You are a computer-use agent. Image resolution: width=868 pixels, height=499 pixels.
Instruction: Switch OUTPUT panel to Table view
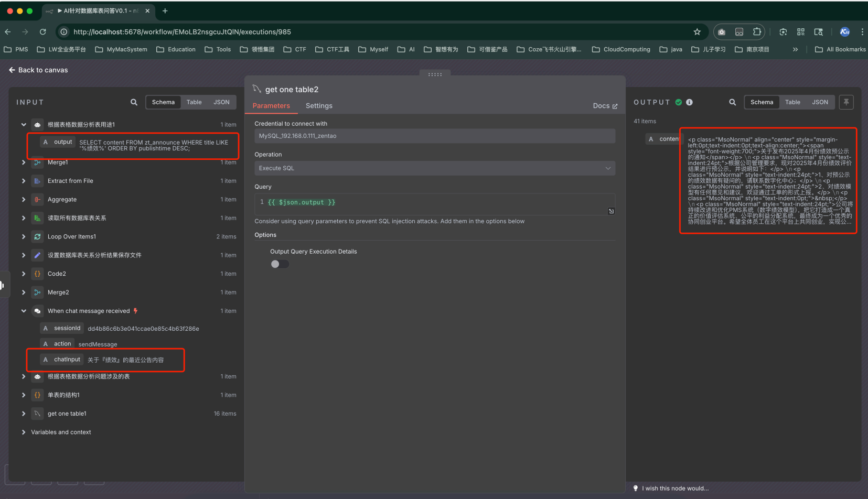[792, 102]
